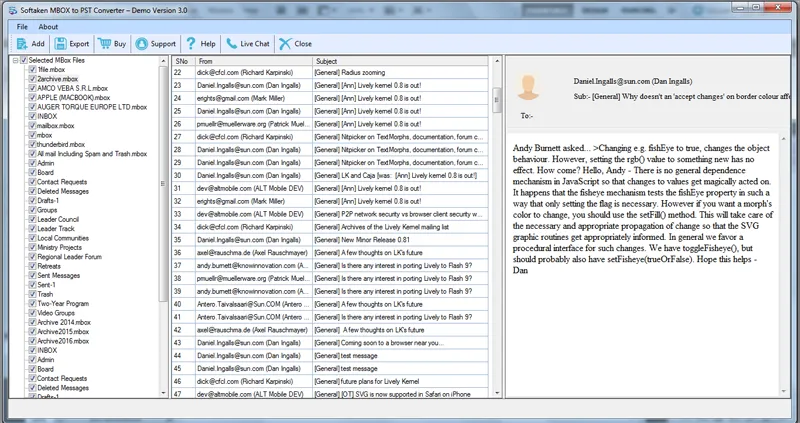Image resolution: width=800 pixels, height=423 pixels.
Task: Click the preview pane scroll up arrow
Action: pyautogui.click(x=784, y=139)
